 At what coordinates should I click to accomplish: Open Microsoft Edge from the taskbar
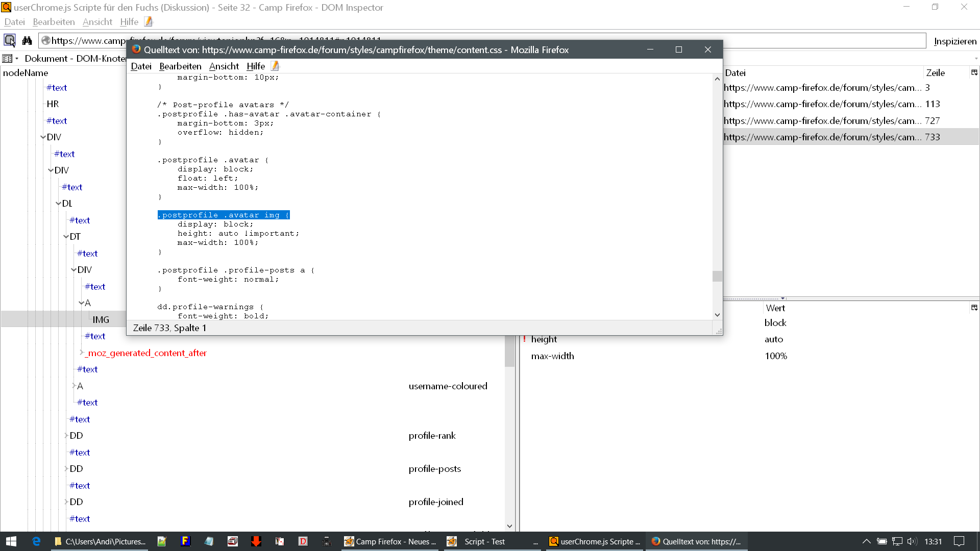click(36, 541)
